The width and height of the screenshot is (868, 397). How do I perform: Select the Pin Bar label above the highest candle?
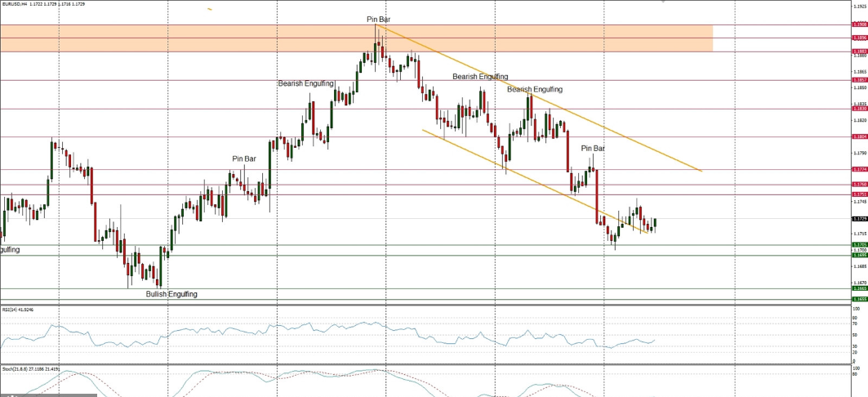[378, 18]
